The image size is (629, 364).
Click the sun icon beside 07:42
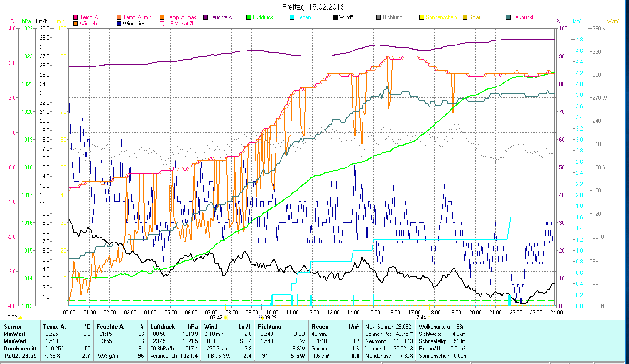[x=225, y=318]
